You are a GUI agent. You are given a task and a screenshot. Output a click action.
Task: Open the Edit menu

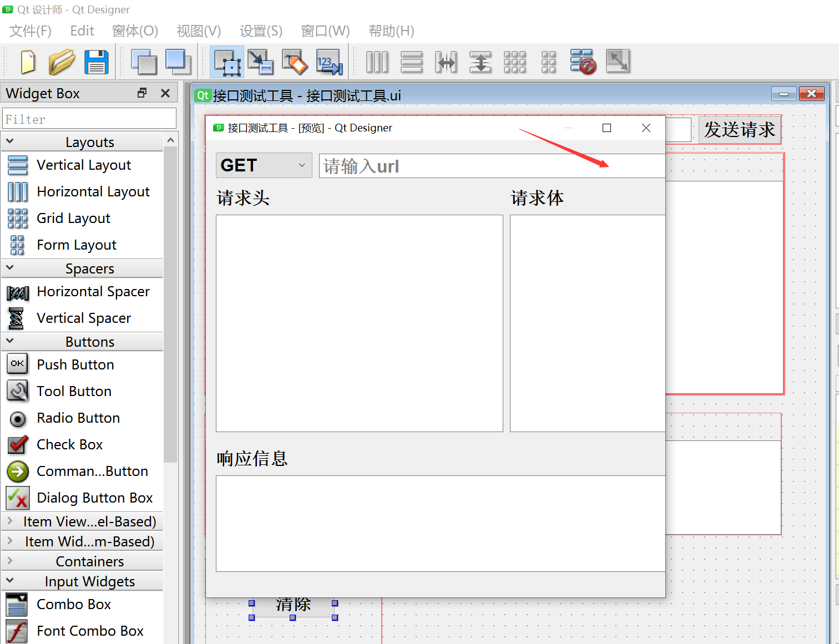pyautogui.click(x=82, y=31)
